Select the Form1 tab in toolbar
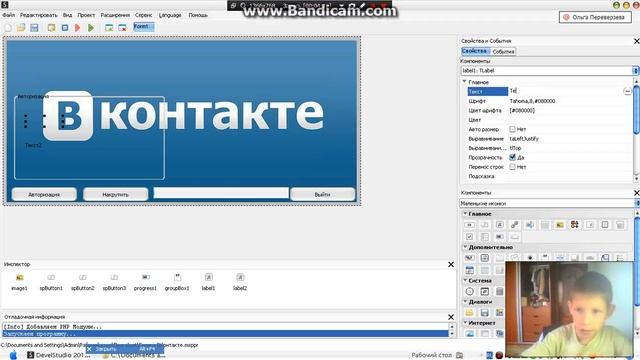 coord(144,27)
